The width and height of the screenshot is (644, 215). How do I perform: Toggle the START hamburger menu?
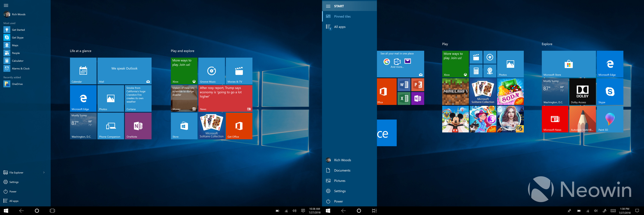pos(328,6)
